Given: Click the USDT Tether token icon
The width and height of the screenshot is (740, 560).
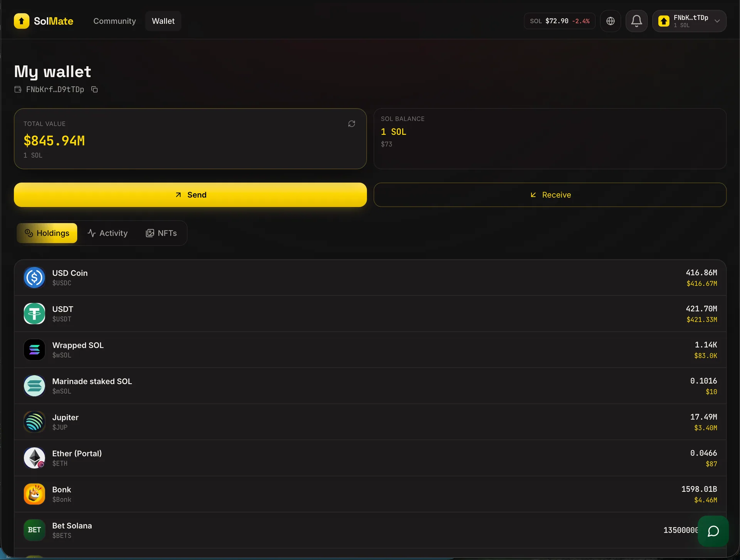Looking at the screenshot, I should (34, 314).
